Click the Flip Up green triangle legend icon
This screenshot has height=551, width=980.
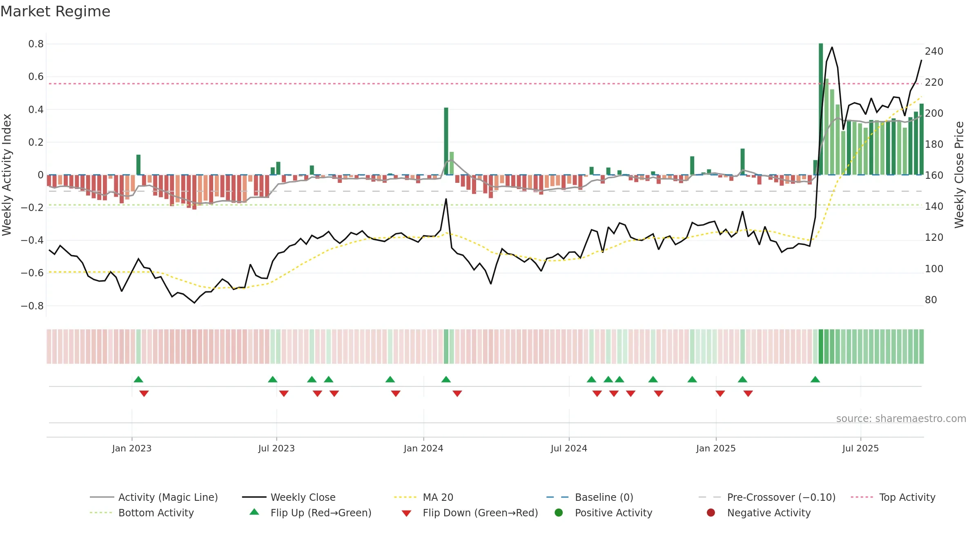[x=254, y=512]
